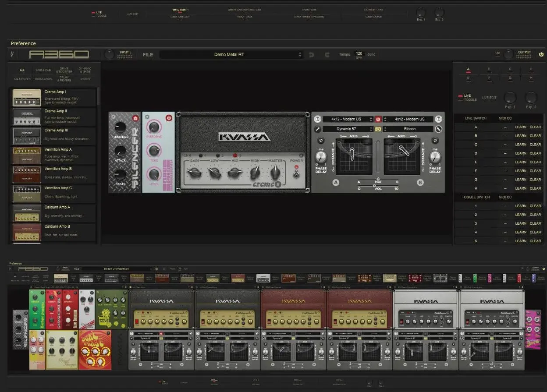Click the undo arrow beside the preset name
547x392 pixels.
[312, 55]
